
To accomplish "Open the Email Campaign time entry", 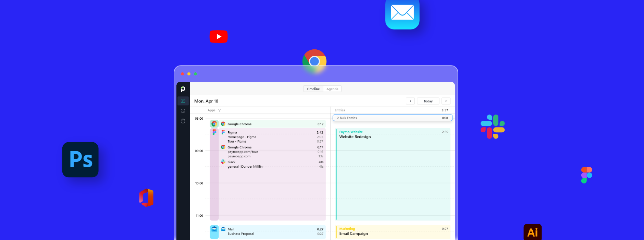I will [x=393, y=232].
